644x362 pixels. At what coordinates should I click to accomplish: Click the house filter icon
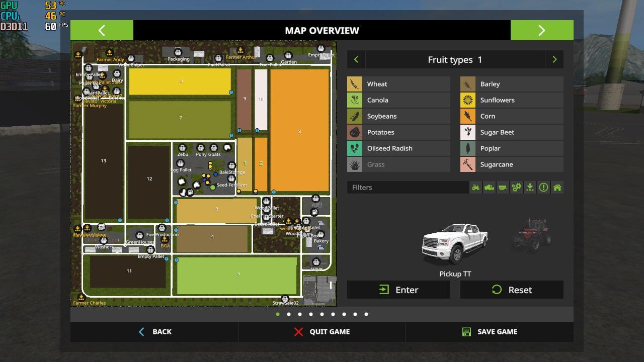point(557,188)
